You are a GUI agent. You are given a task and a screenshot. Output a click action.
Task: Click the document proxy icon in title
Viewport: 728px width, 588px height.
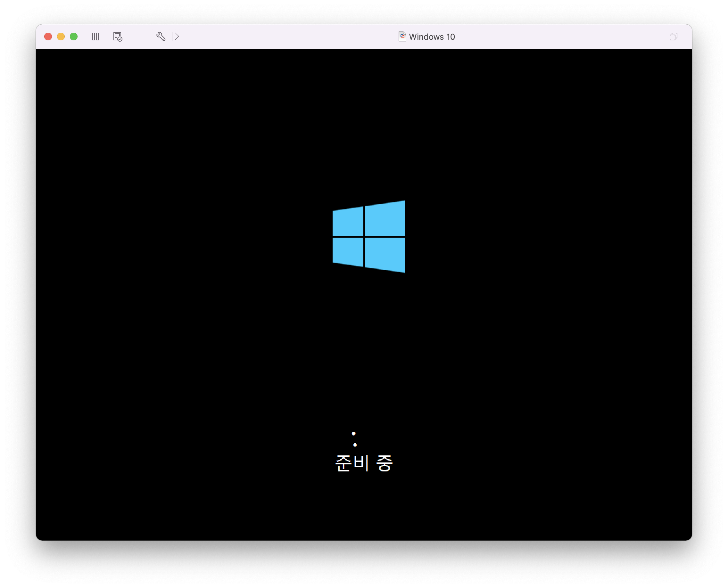402,37
